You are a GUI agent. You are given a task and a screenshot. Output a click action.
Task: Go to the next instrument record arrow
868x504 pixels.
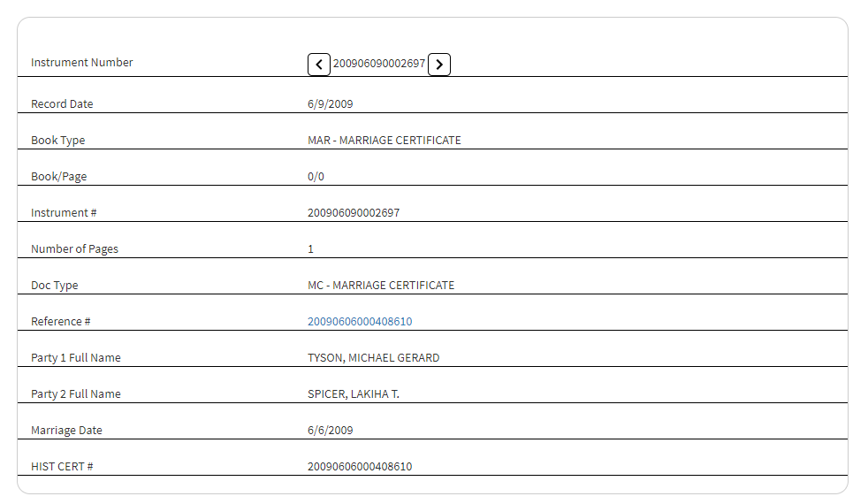(439, 65)
